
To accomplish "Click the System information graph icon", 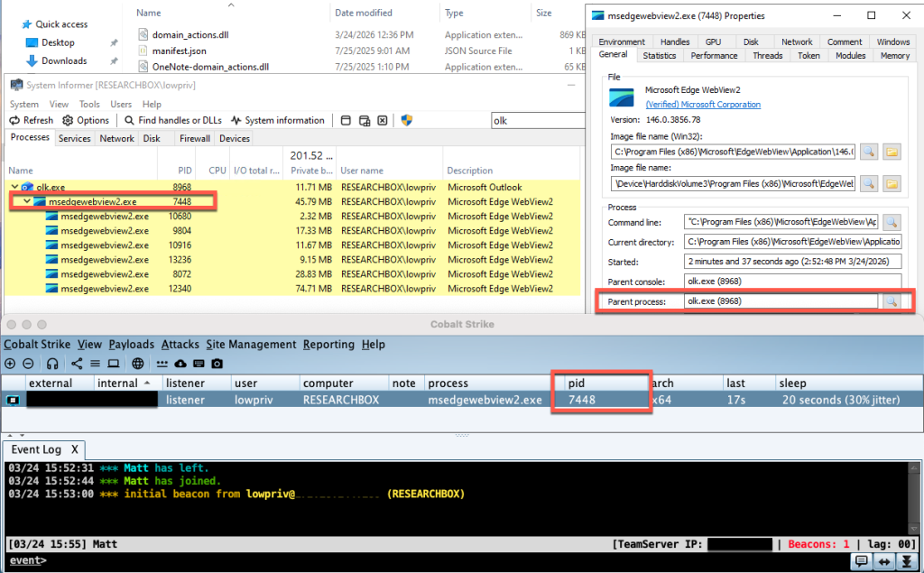I will (x=278, y=120).
